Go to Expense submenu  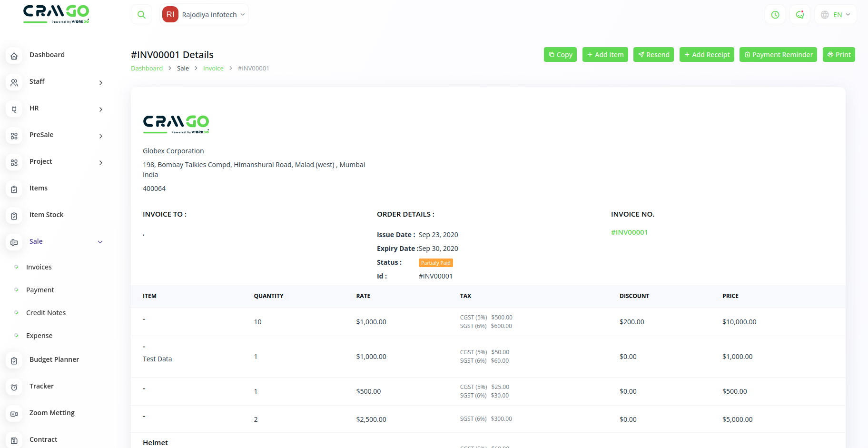[39, 336]
